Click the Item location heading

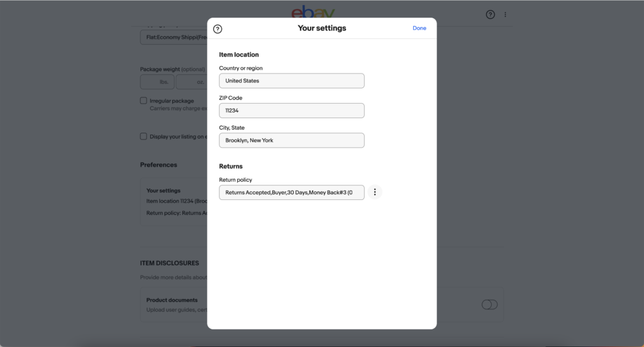(238, 55)
